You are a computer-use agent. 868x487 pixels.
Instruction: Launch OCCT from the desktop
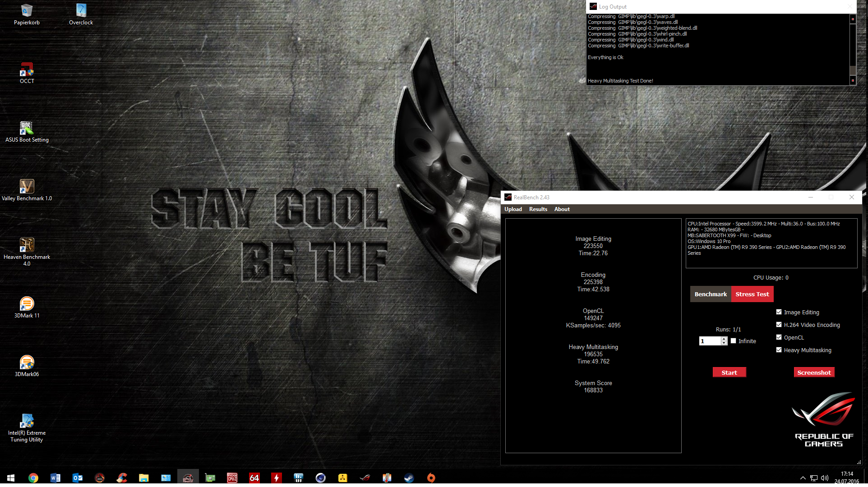tap(27, 73)
